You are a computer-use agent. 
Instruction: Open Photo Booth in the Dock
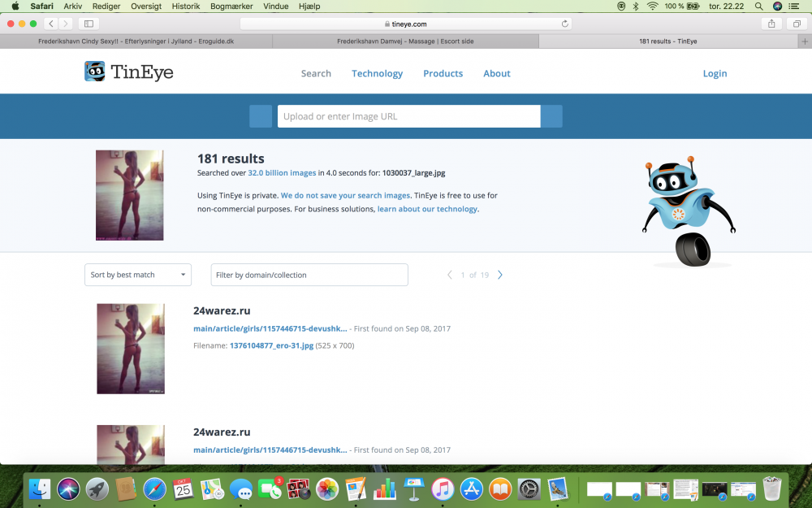pos(298,488)
